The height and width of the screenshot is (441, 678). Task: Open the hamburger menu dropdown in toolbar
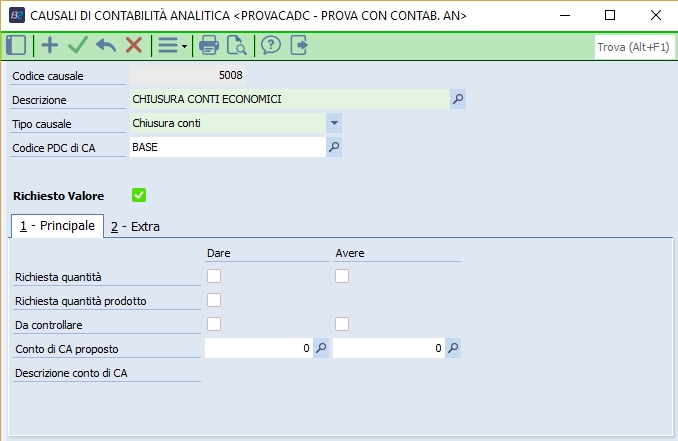(172, 45)
